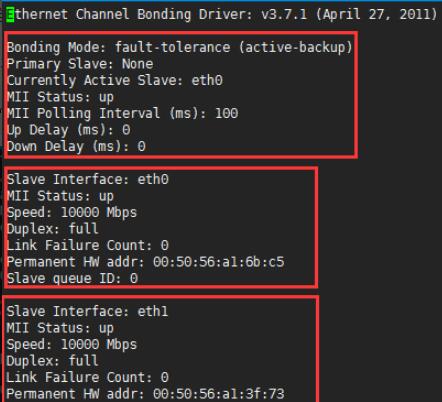The height and width of the screenshot is (402, 442).
Task: Select the 'Primary Slave: None' line
Action: 80,64
